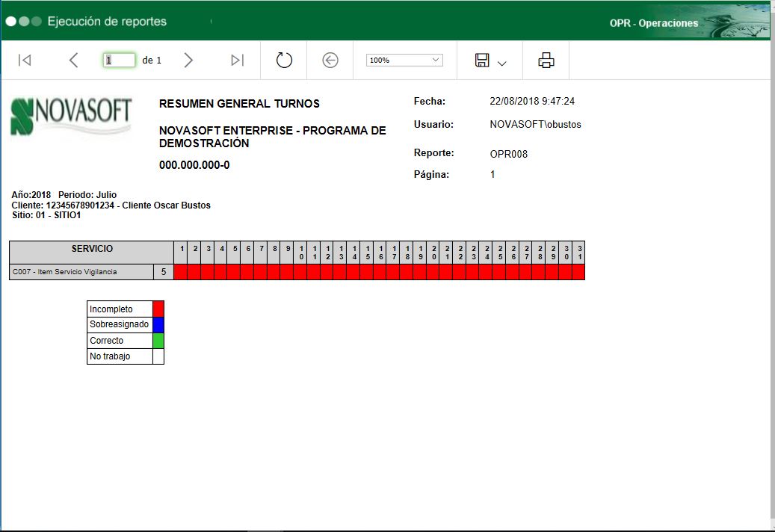The width and height of the screenshot is (775, 532).
Task: Click the save/export floppy disk icon
Action: point(483,61)
